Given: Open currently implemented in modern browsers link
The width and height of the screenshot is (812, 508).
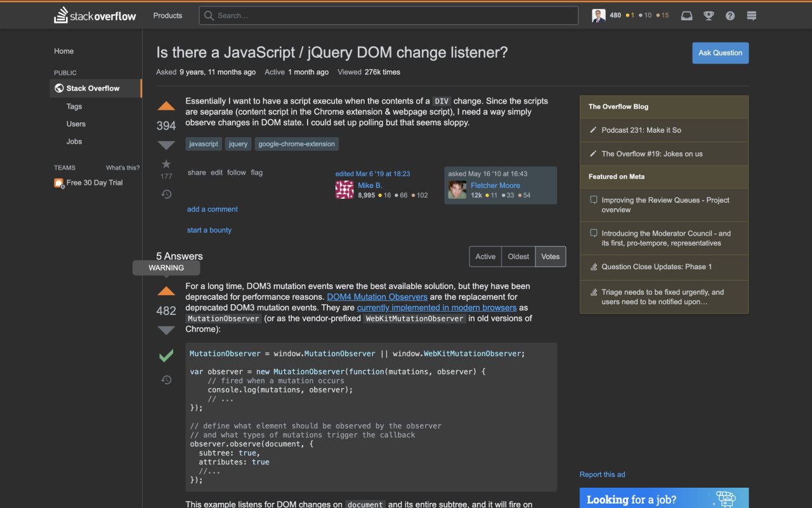Looking at the screenshot, I should pos(437,308).
